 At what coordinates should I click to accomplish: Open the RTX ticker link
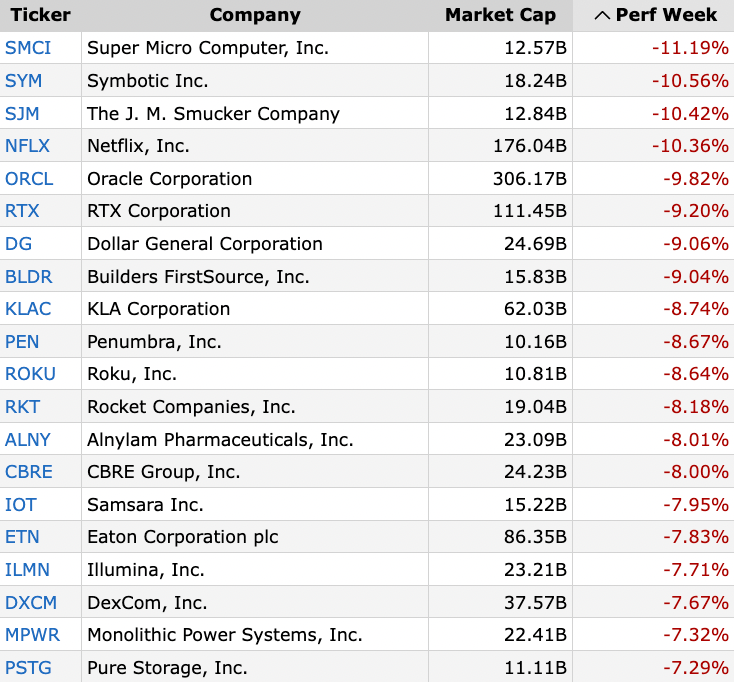point(23,211)
